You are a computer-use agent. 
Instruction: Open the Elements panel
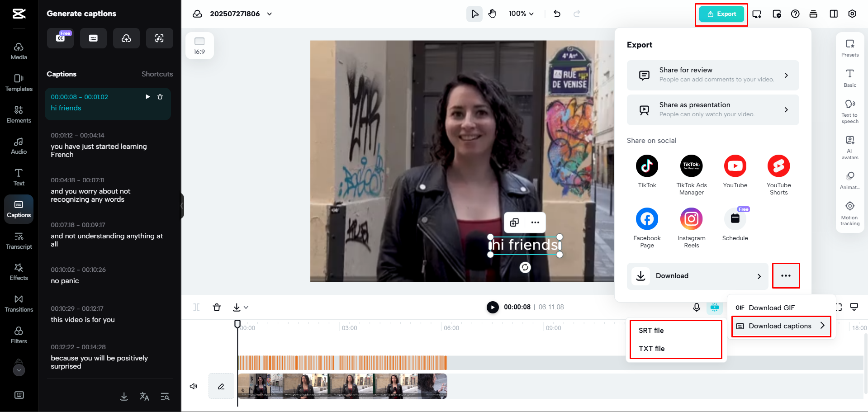pyautogui.click(x=19, y=114)
